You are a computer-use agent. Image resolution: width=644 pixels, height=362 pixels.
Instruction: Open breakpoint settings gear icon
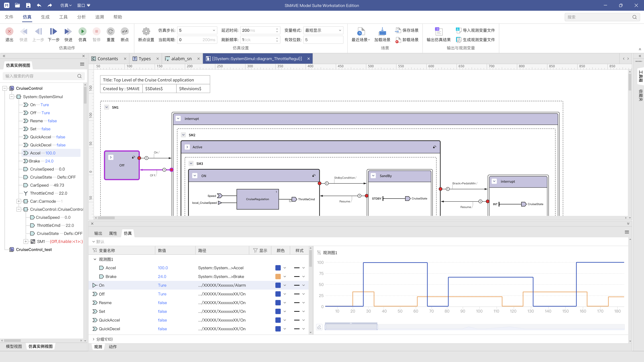coord(146,31)
